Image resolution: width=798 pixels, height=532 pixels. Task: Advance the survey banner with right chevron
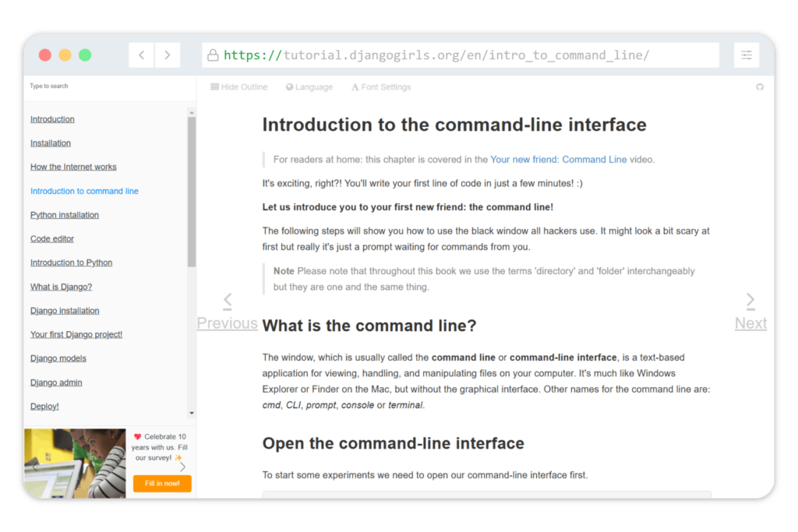coord(182,467)
